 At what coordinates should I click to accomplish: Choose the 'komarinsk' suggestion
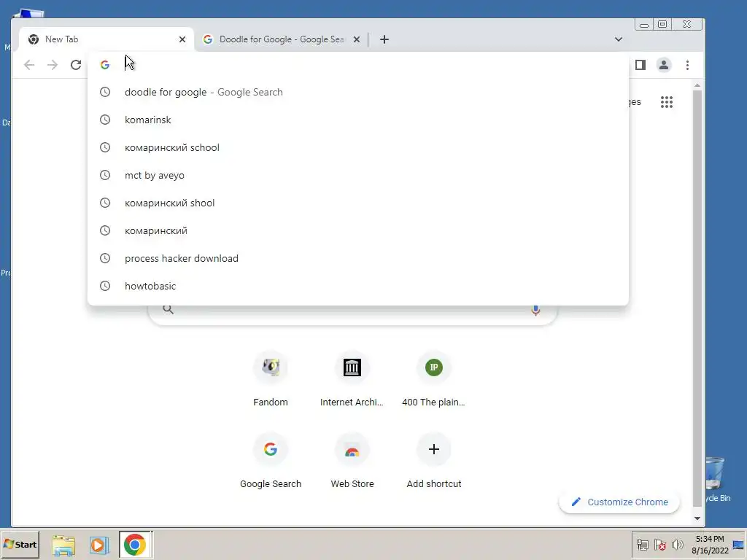[x=357, y=120]
